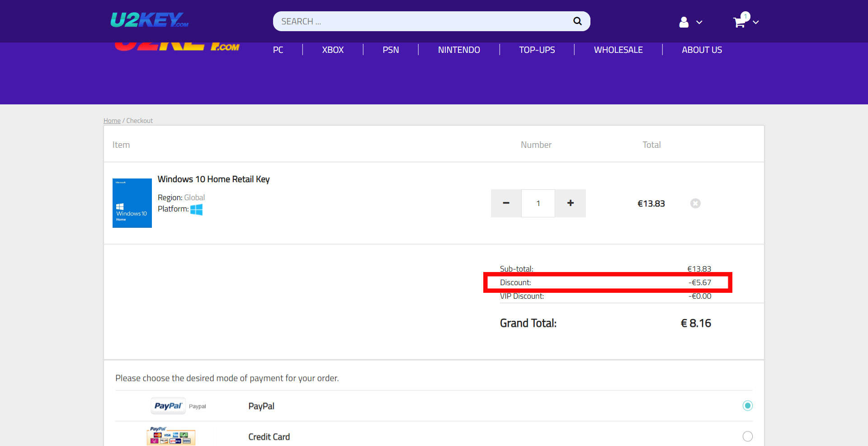Click the PayPal payment option label
The height and width of the screenshot is (446, 868).
point(261,406)
